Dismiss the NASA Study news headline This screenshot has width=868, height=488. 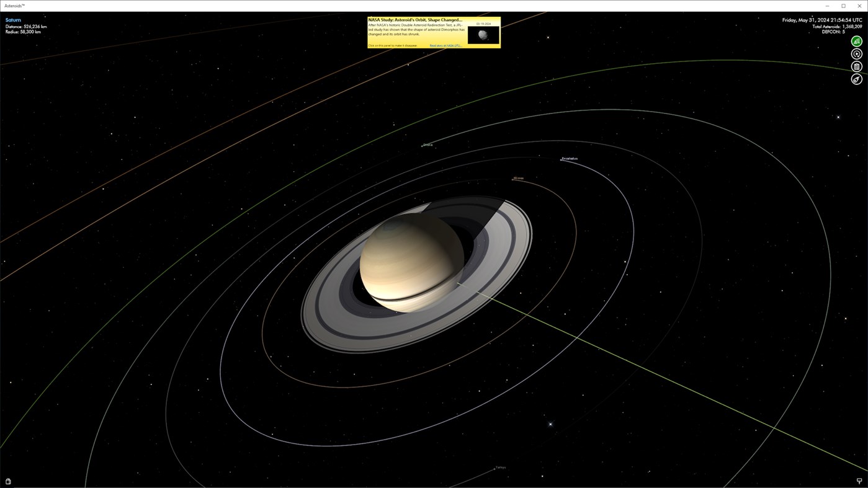click(x=415, y=20)
